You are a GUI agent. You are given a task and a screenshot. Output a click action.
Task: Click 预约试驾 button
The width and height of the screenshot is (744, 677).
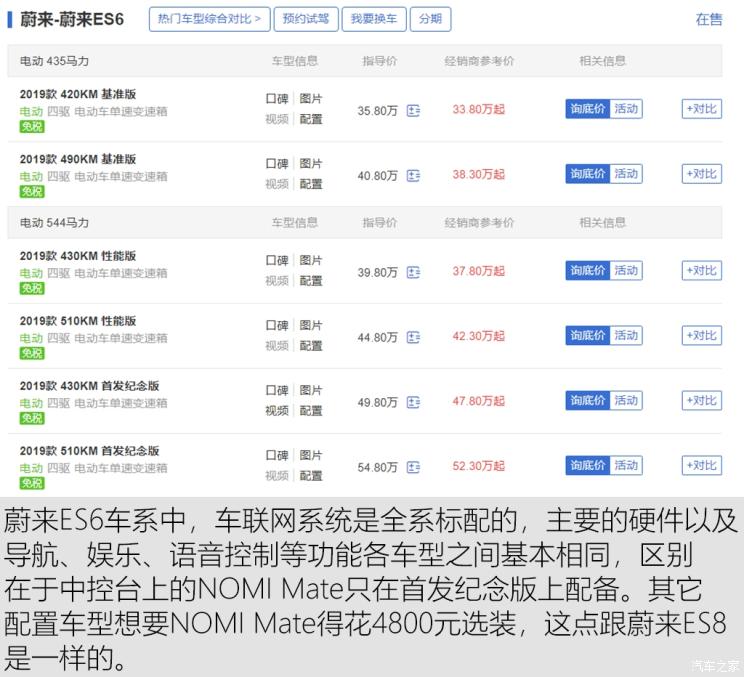(x=306, y=19)
